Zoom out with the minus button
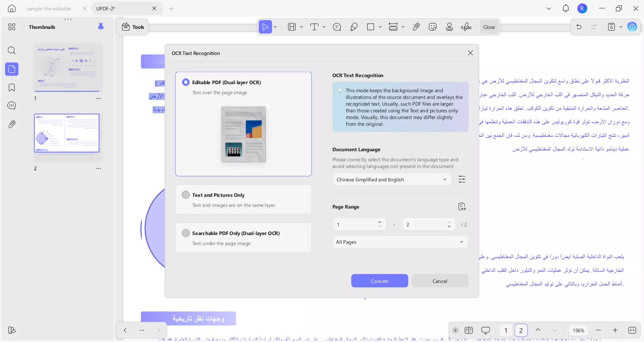Viewport: 644px width, 342px height. pyautogui.click(x=598, y=330)
